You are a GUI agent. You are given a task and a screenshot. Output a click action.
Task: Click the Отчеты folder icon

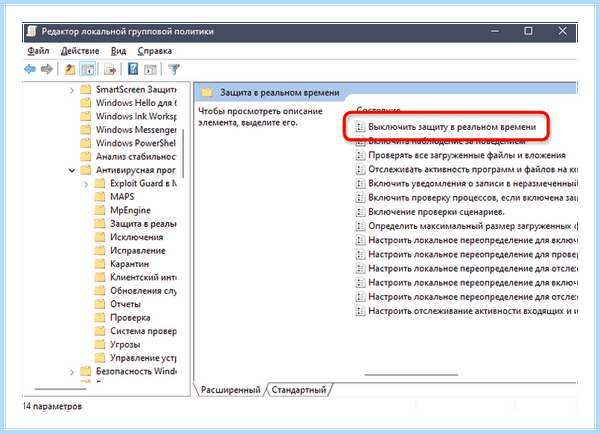click(x=100, y=304)
